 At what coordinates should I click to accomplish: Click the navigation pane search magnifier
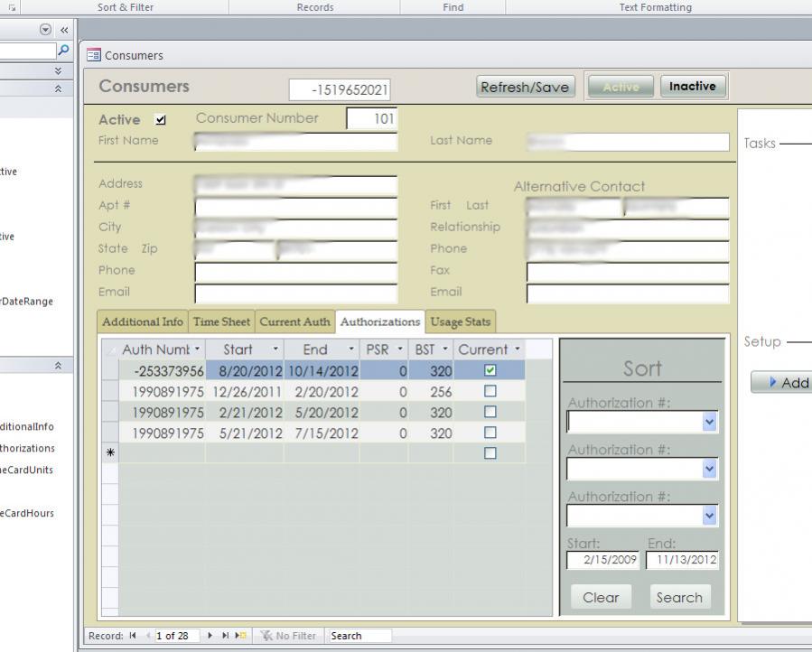point(63,51)
